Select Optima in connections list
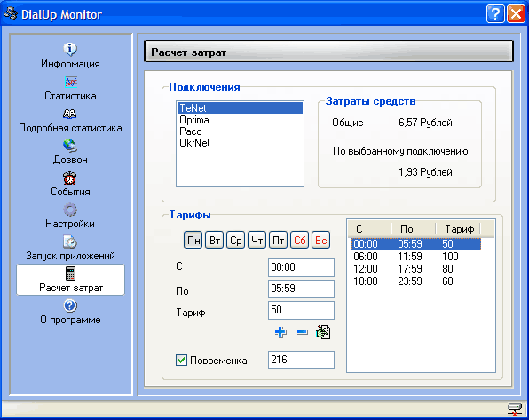 click(x=240, y=120)
